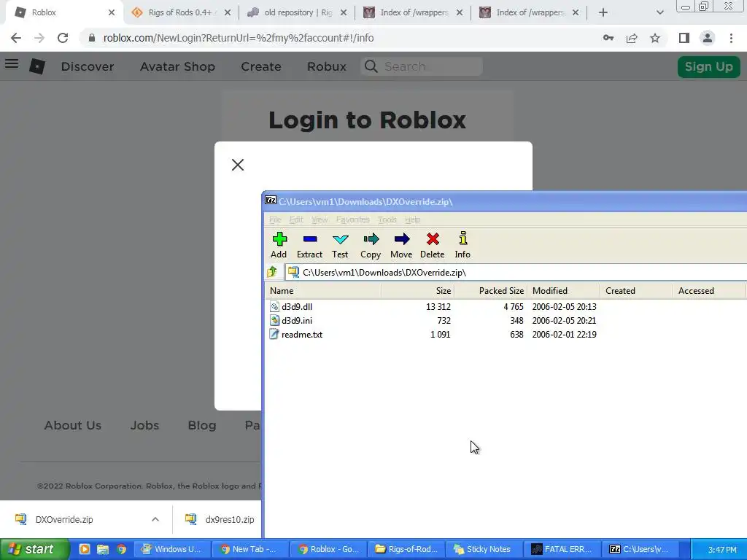The height and width of the screenshot is (560, 747).
Task: Select the d3d9.dll file name
Action: point(297,307)
